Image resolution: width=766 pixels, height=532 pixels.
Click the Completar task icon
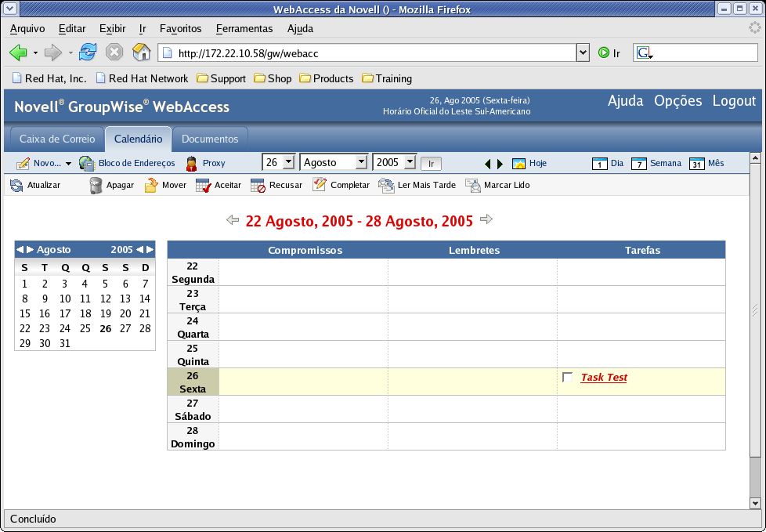[x=320, y=185]
